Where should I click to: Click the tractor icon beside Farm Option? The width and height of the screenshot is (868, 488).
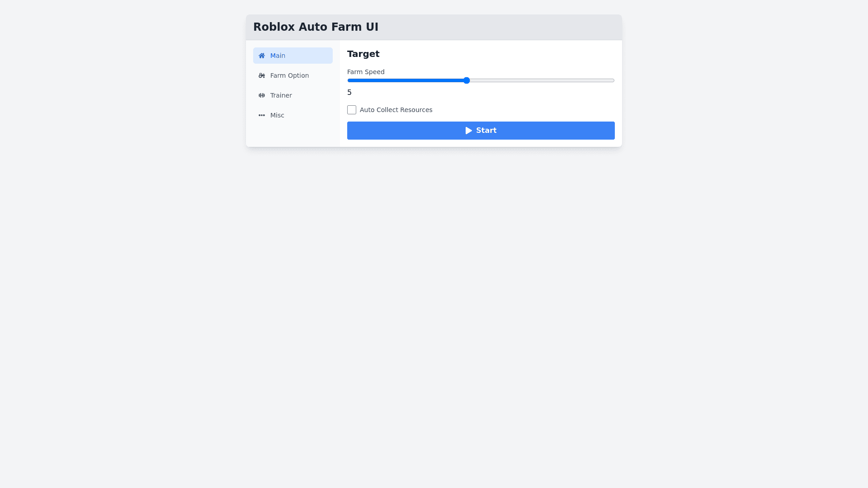coord(262,75)
